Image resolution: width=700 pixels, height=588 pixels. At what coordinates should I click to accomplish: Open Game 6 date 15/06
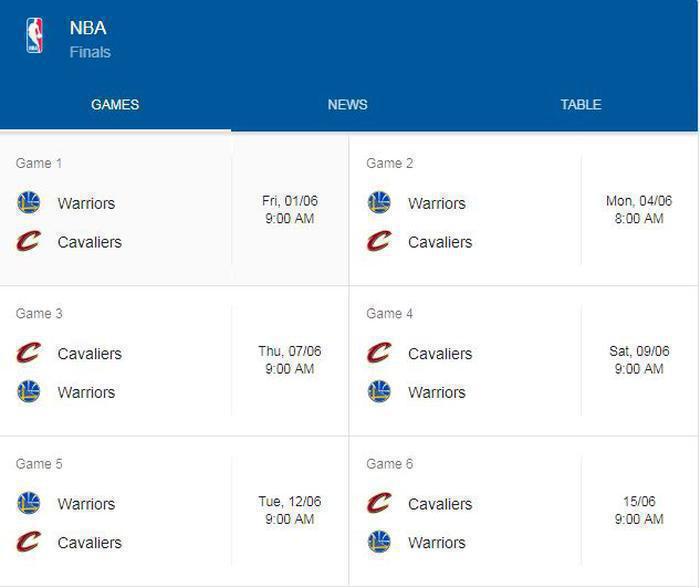click(x=639, y=501)
